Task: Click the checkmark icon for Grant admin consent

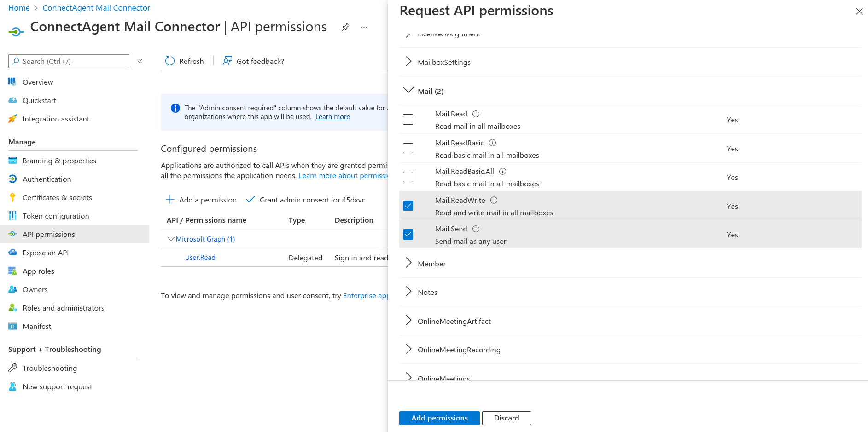Action: (250, 199)
